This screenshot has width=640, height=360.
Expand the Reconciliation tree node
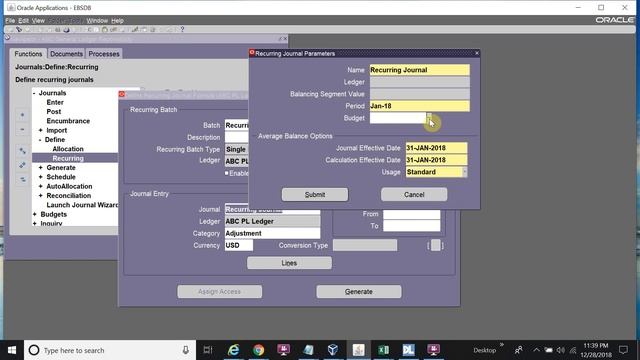tap(40, 196)
